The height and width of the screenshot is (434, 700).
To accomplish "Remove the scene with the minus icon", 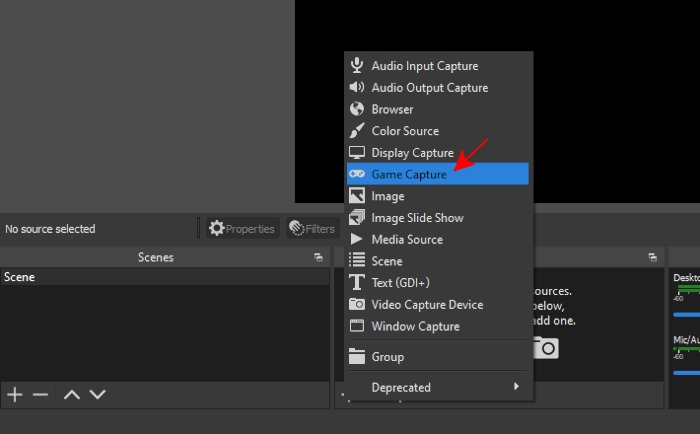I will (x=40, y=394).
